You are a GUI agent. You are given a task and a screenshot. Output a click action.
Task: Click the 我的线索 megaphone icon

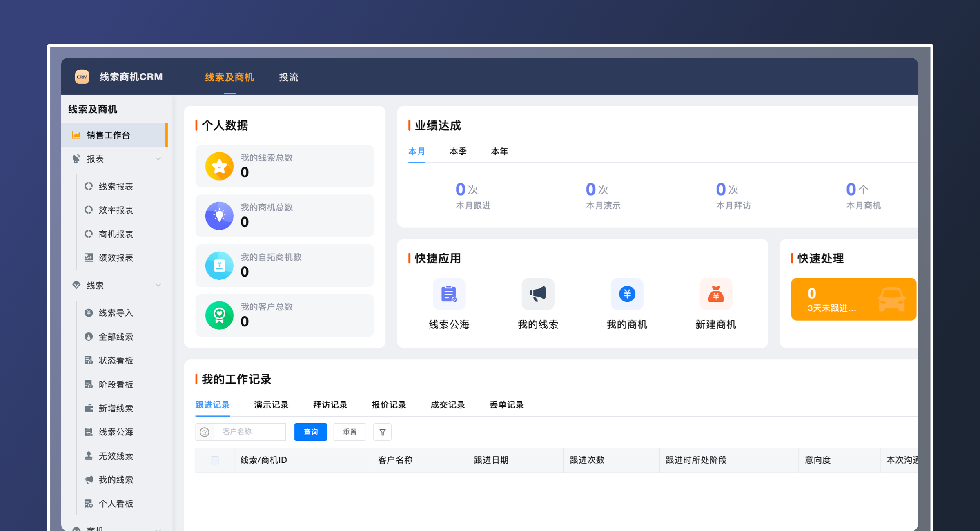537,294
